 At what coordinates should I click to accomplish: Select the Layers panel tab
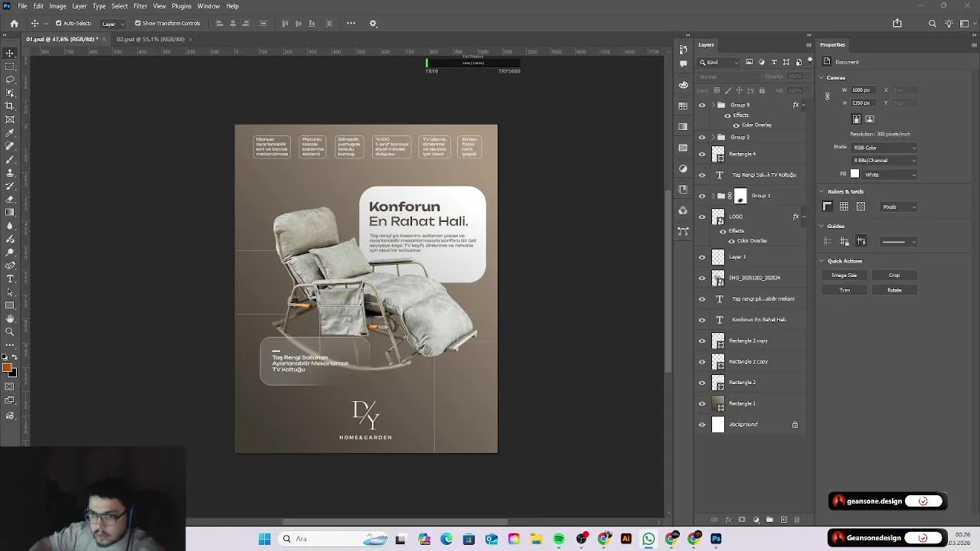(x=706, y=45)
